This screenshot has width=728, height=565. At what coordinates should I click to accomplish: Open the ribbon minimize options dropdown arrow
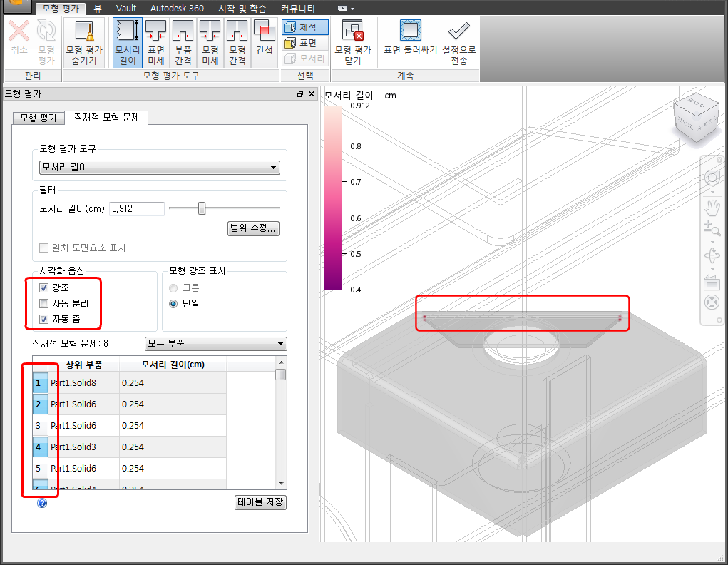point(352,9)
